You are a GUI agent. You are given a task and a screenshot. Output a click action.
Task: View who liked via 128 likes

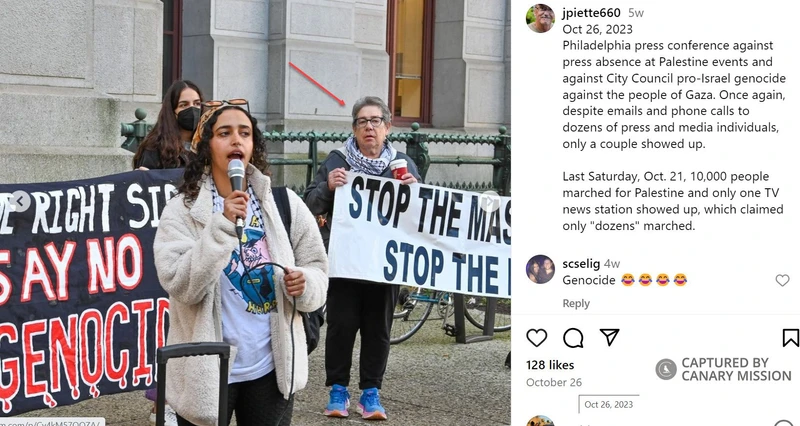click(550, 365)
